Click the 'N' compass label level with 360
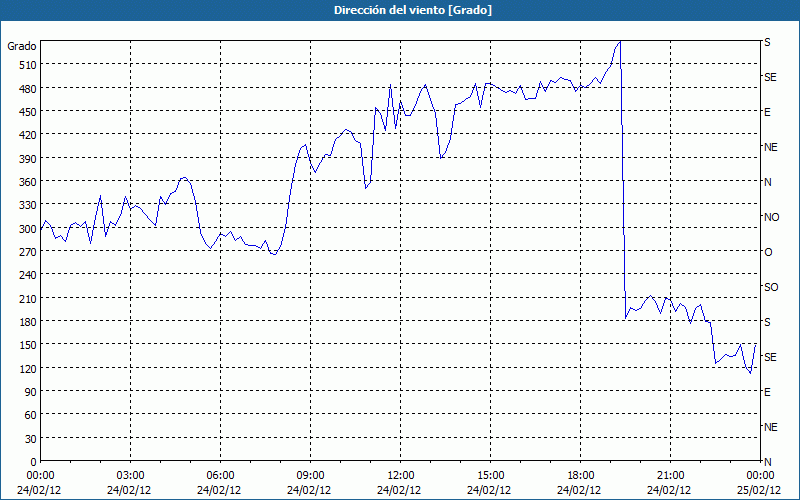800x500 pixels. (x=768, y=182)
